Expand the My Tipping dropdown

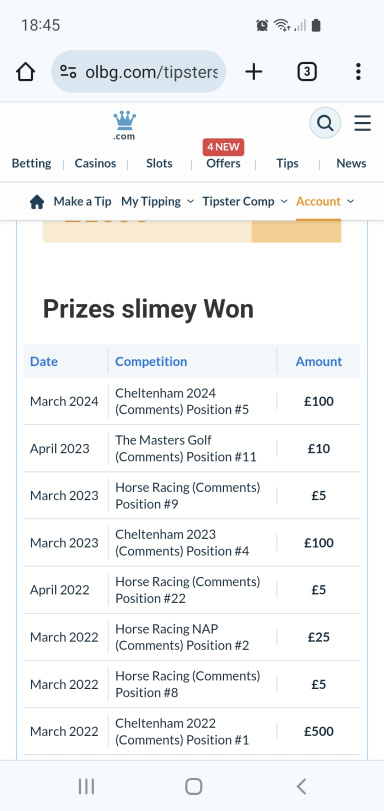pos(158,201)
